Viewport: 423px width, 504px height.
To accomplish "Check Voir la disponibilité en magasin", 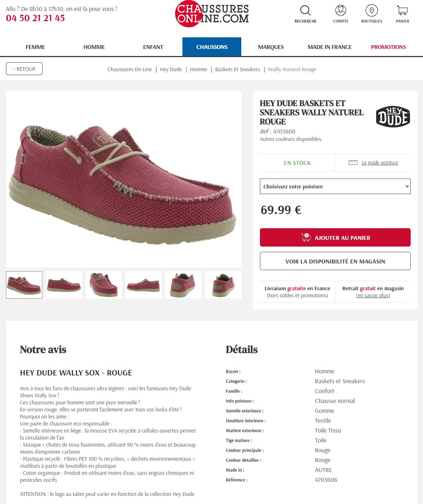I will tap(335, 261).
